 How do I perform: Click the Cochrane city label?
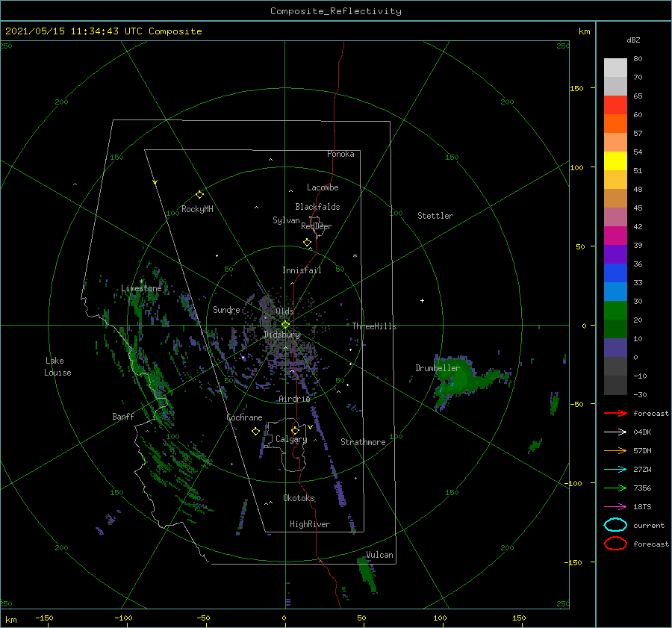[x=244, y=417]
